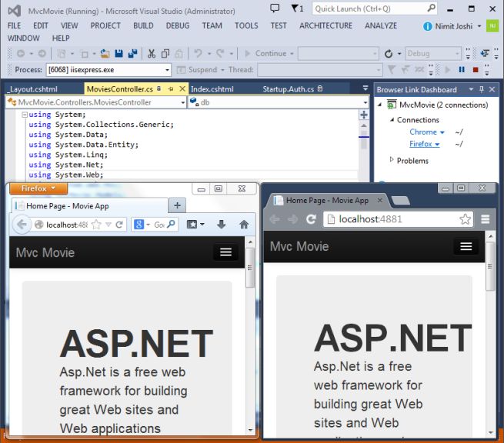Click the Firefox reload icon
This screenshot has width=504, height=443.
(119, 225)
